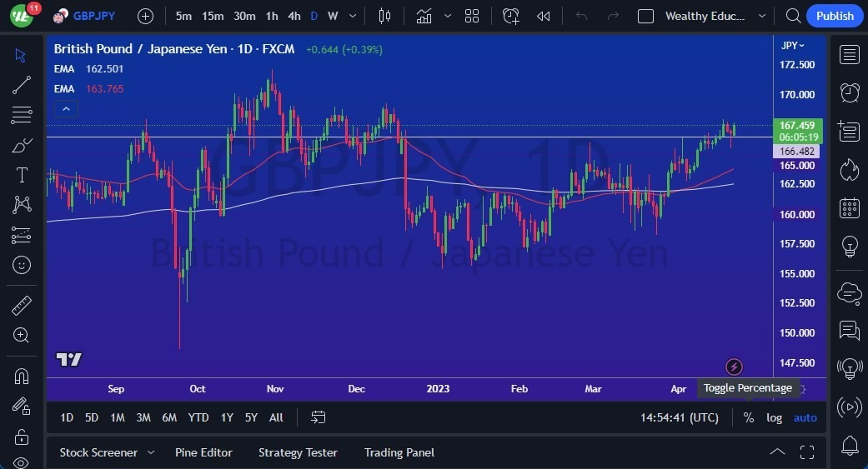Expand the Stock Screener dropdown arrow

pos(151,452)
